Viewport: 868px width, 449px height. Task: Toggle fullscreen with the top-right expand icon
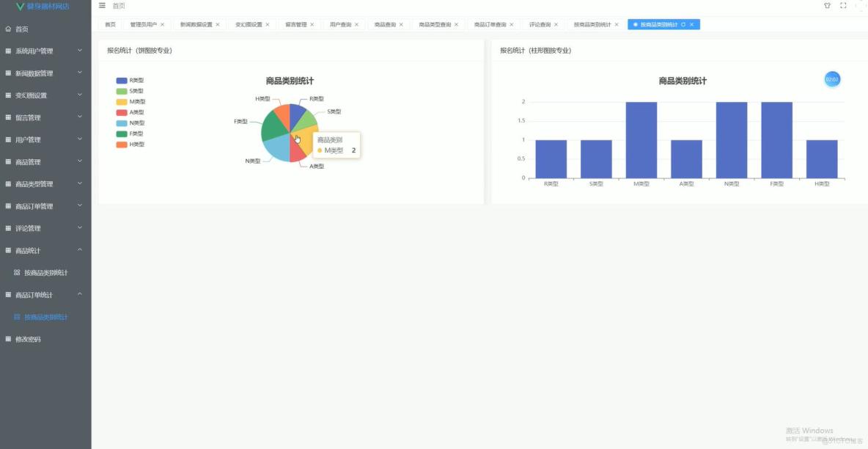pyautogui.click(x=845, y=5)
